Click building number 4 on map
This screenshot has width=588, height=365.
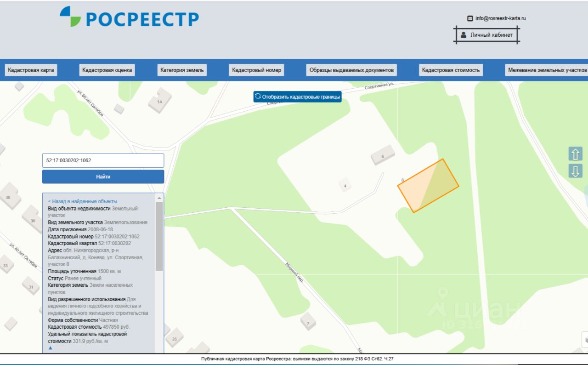[345, 186]
